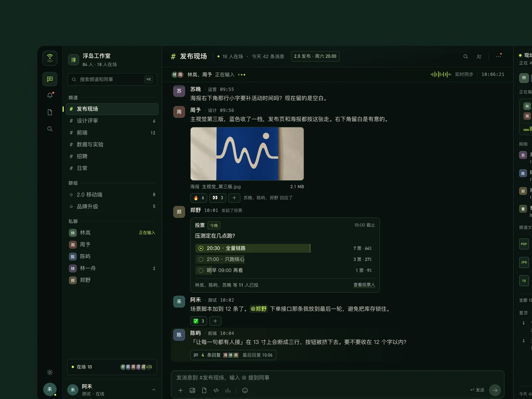The image size is (532, 399).
Task: Attach a file via the composer file icon
Action: pos(204,390)
